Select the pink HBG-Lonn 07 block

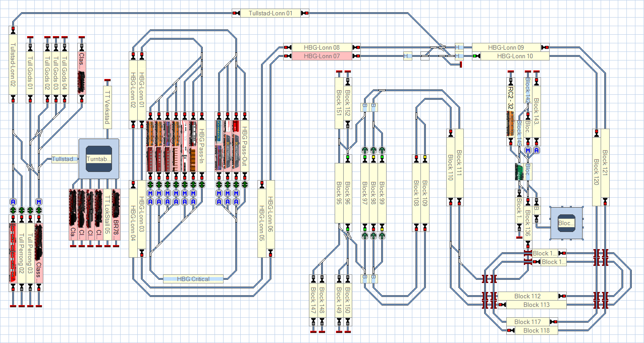coord(322,56)
